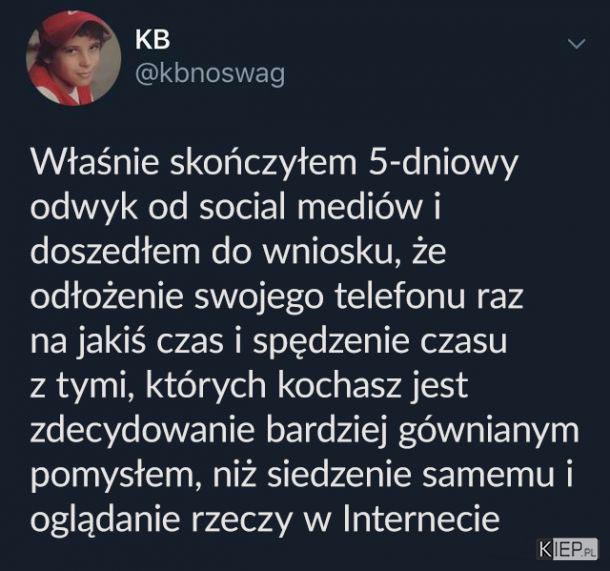Screen dimensions: 610x571
Task: Open the KB display name profile link
Action: (x=152, y=40)
